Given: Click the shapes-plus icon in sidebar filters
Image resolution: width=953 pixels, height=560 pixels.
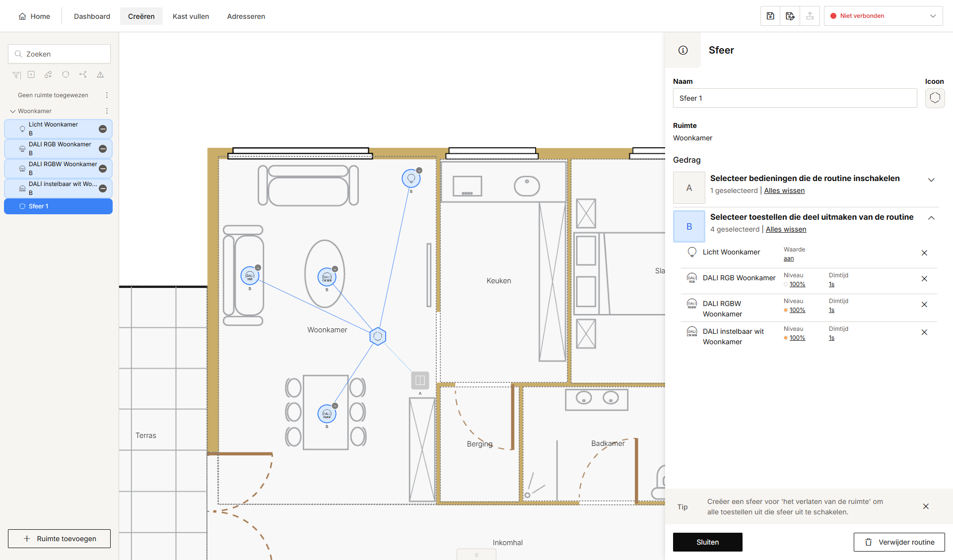Looking at the screenshot, I should (48, 74).
